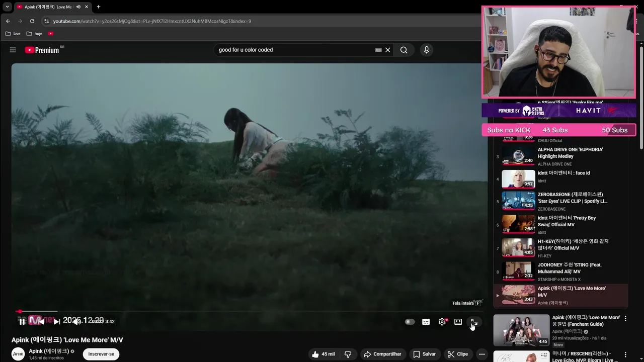Clear the search box with the X
The image size is (644, 362).
[x=388, y=50]
